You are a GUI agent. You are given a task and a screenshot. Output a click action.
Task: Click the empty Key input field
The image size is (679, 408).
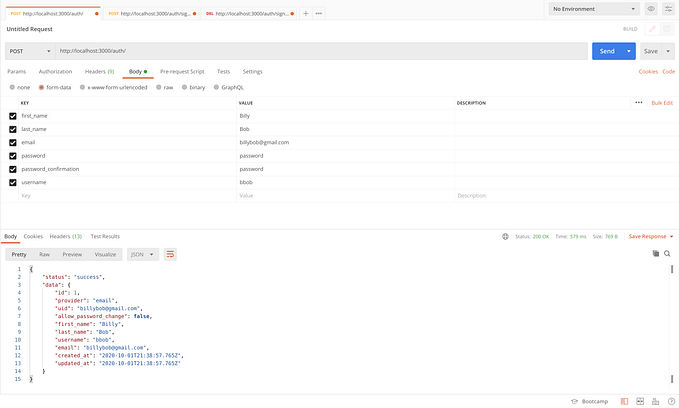point(127,196)
